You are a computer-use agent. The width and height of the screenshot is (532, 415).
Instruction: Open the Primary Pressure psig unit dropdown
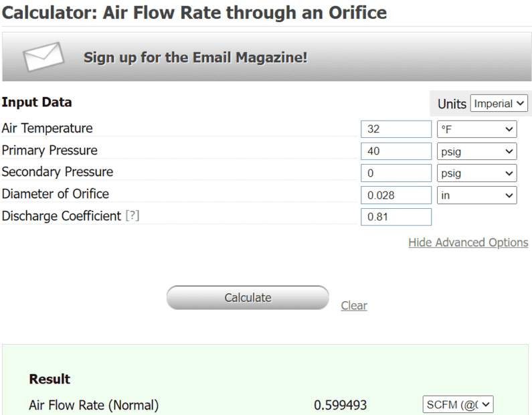[476, 151]
